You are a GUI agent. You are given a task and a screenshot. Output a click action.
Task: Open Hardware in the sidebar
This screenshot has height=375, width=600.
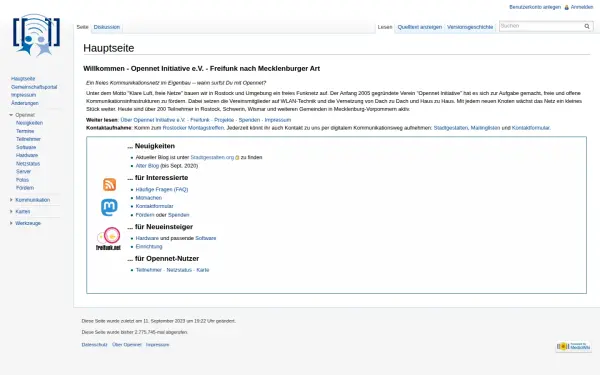coord(27,155)
